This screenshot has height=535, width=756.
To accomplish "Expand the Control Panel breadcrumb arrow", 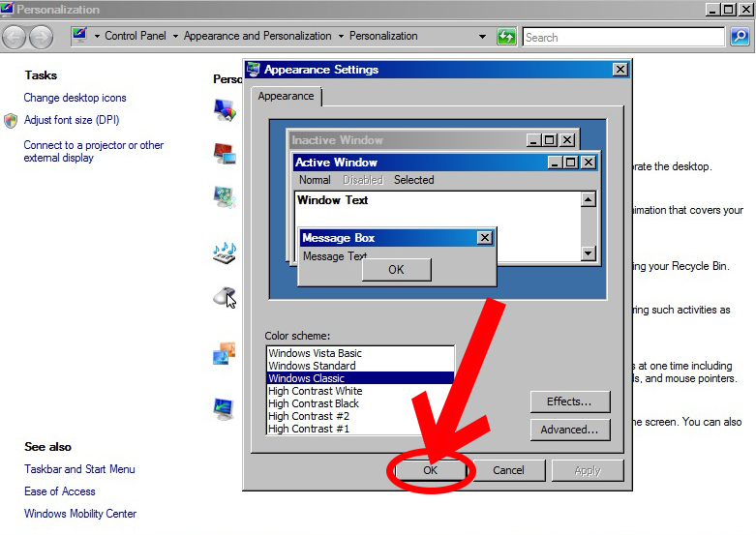I will [x=175, y=36].
